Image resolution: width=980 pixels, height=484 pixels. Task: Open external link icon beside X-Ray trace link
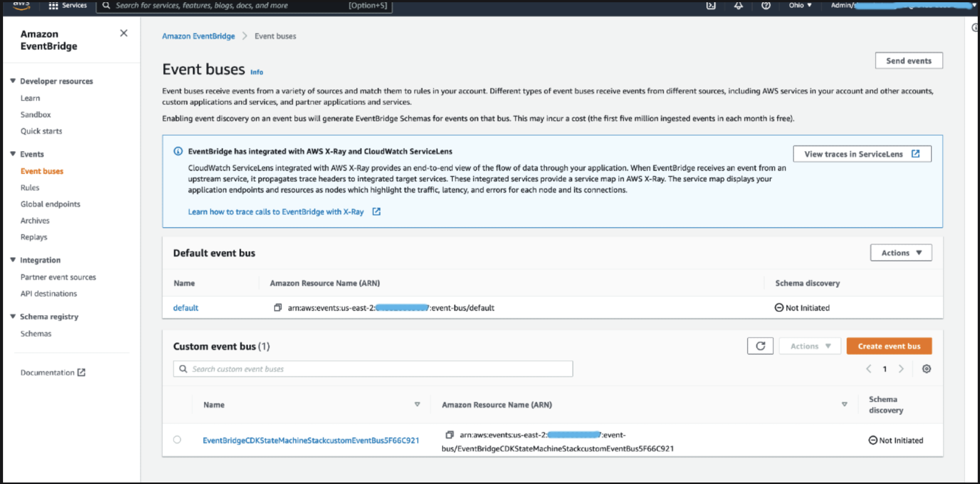(x=376, y=212)
